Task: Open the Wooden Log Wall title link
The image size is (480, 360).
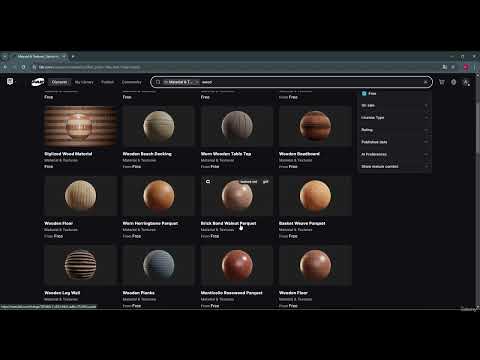Action: [62, 293]
